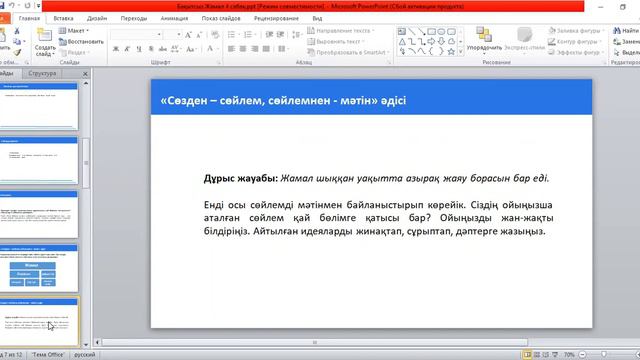Click the Создать слайд icon
The width and height of the screenshot is (640, 360).
point(44,35)
